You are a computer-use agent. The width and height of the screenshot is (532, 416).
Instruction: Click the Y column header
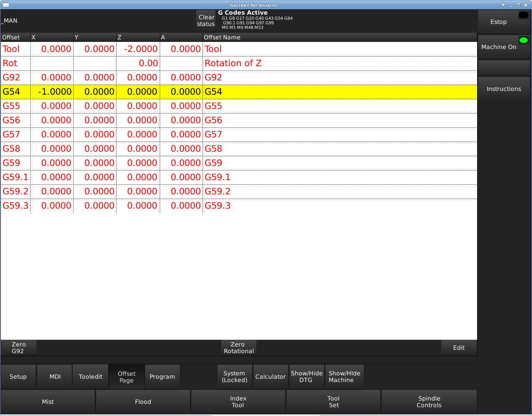click(95, 37)
